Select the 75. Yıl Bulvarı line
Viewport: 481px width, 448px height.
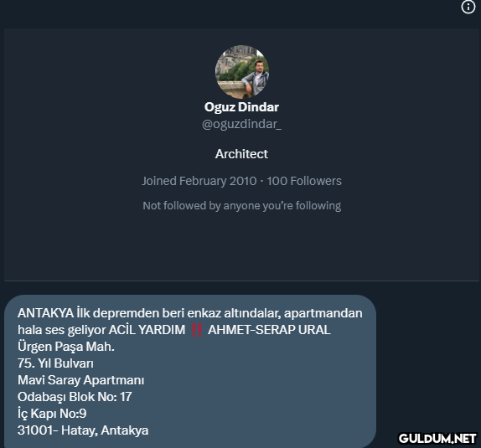point(55,363)
